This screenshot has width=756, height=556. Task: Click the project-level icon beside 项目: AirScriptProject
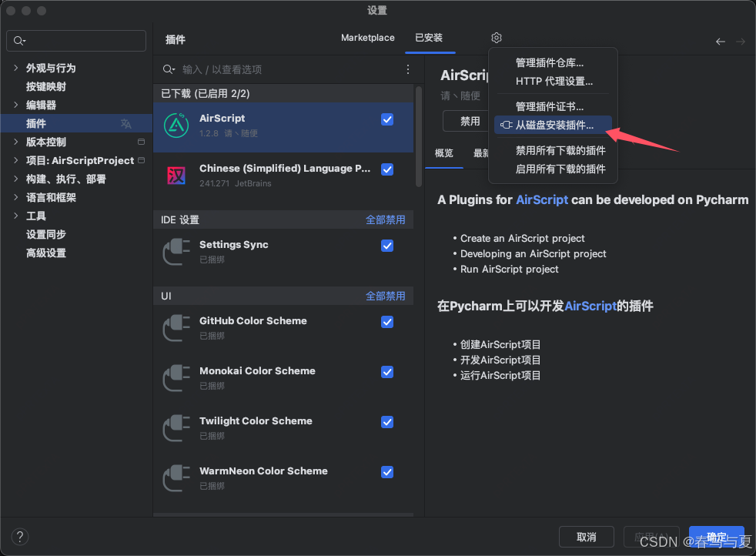[x=141, y=160]
